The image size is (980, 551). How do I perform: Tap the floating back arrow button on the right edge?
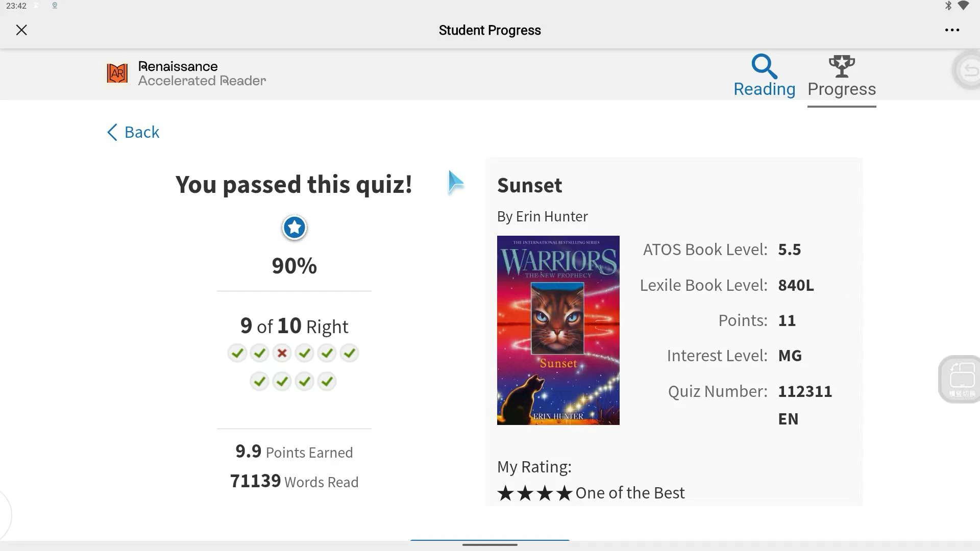(967, 70)
